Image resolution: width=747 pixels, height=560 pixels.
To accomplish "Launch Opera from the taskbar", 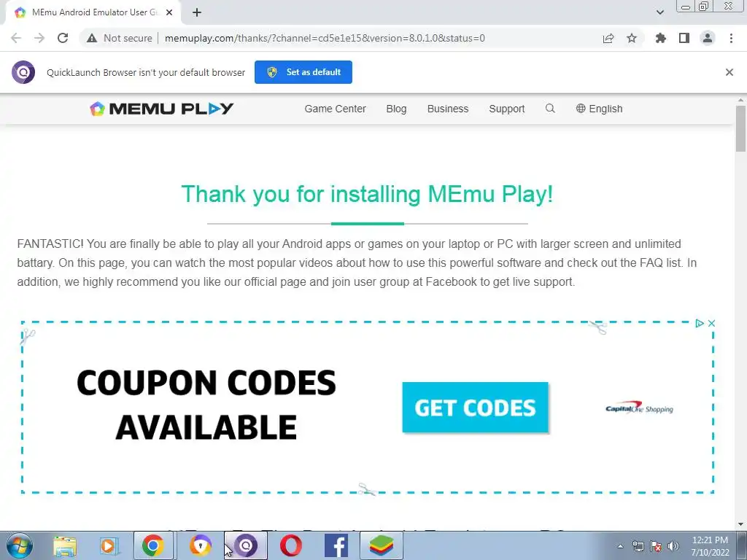I will (290, 545).
